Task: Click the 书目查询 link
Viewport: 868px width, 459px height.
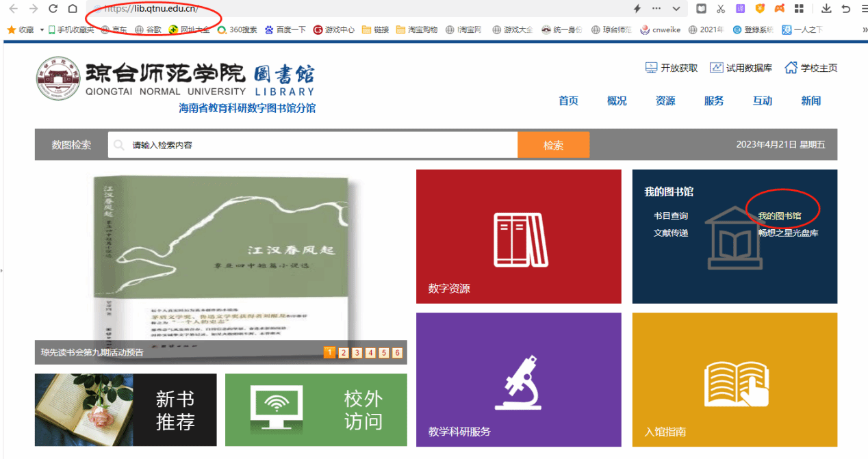Action: pos(670,216)
